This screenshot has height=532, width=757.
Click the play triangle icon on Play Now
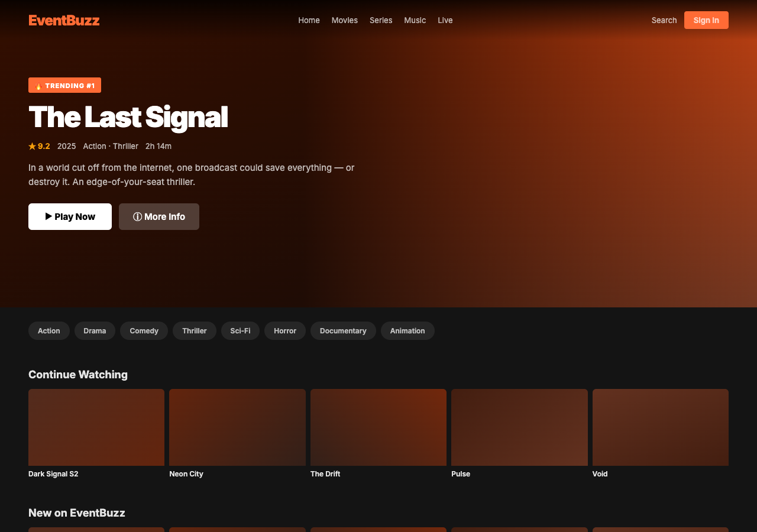(50, 216)
